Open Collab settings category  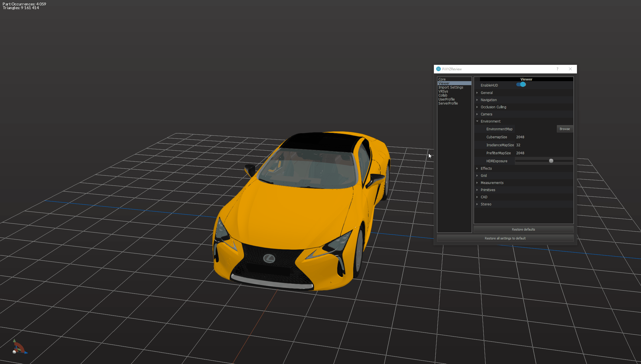(x=454, y=95)
